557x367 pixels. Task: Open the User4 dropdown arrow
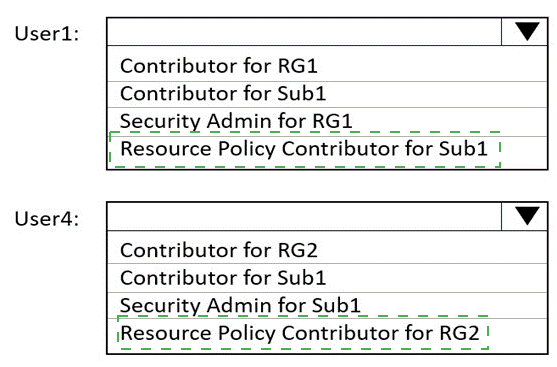pos(525,216)
